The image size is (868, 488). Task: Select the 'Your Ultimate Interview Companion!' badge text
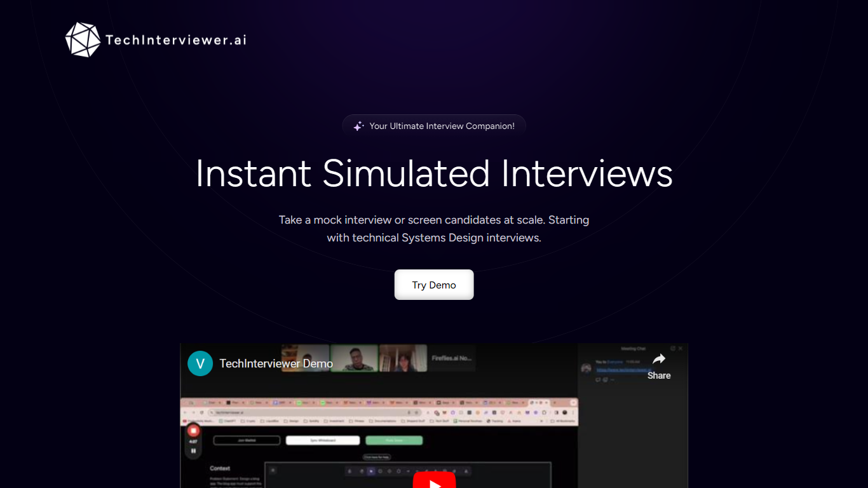coord(442,126)
